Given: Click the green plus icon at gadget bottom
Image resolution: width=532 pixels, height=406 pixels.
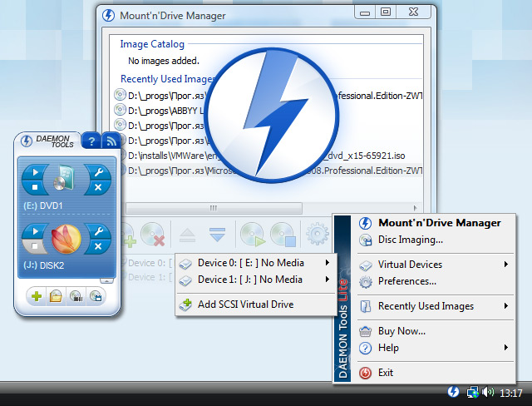Looking at the screenshot, I should (37, 296).
